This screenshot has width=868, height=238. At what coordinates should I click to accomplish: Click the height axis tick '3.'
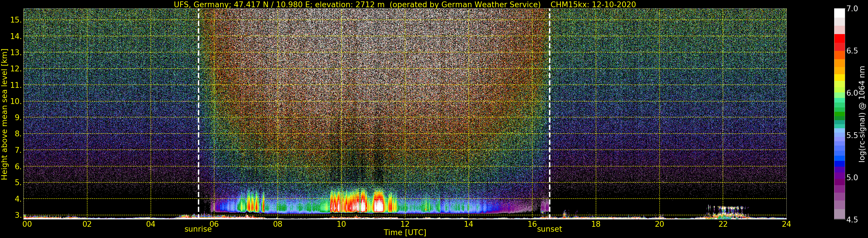(18, 215)
